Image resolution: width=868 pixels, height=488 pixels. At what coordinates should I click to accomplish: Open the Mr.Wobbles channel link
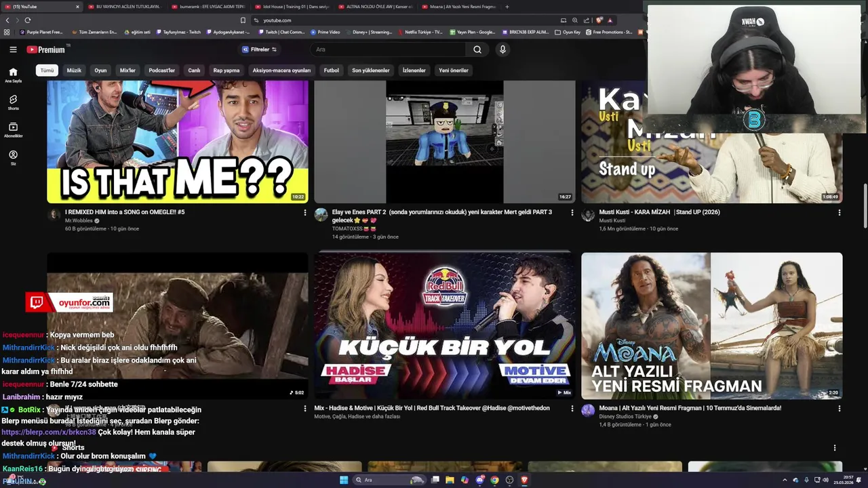click(79, 221)
